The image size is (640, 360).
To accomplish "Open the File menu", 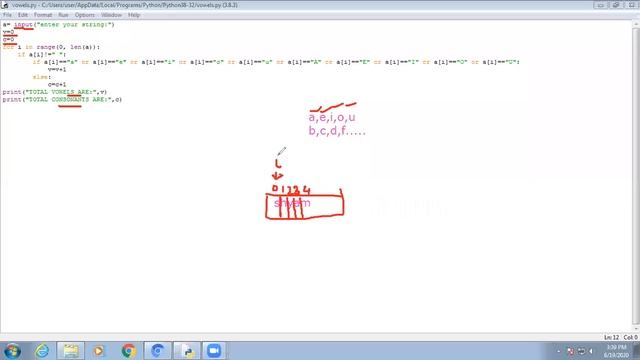I will [x=7, y=15].
